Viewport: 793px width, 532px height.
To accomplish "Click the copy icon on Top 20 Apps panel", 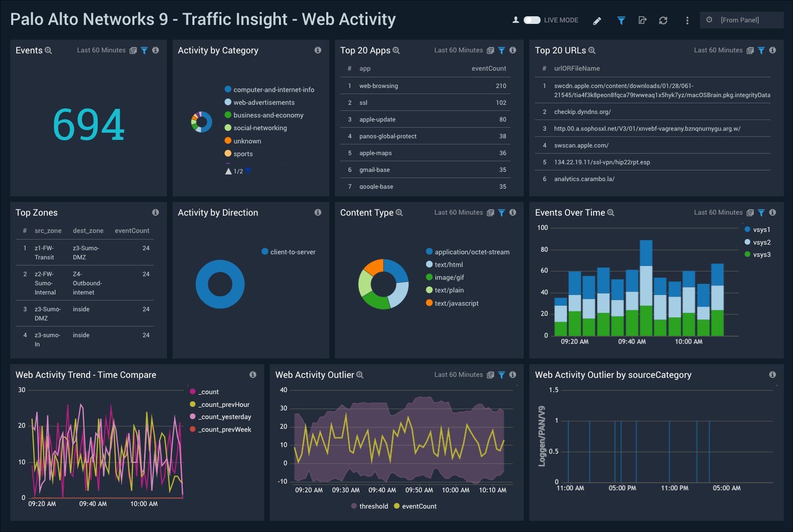I will tap(490, 50).
